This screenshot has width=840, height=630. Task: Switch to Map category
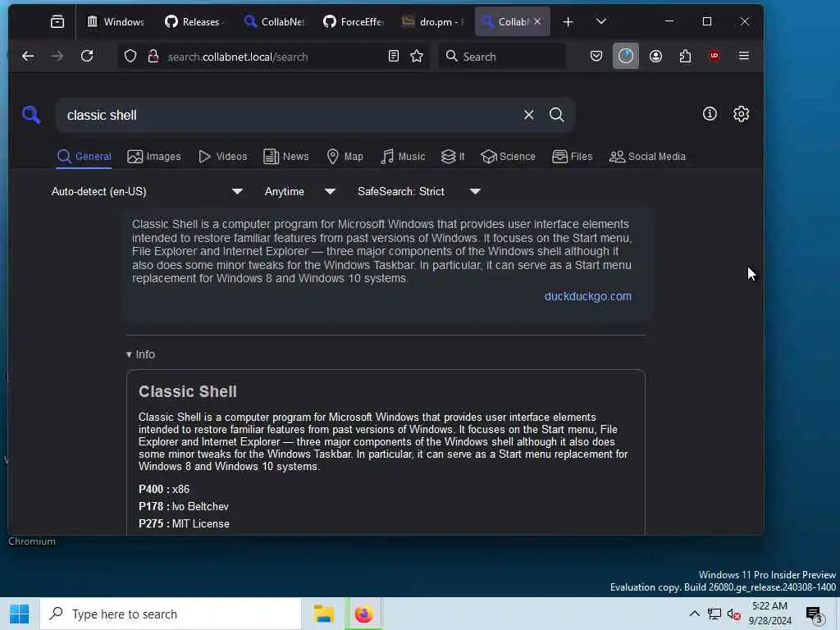pos(345,157)
